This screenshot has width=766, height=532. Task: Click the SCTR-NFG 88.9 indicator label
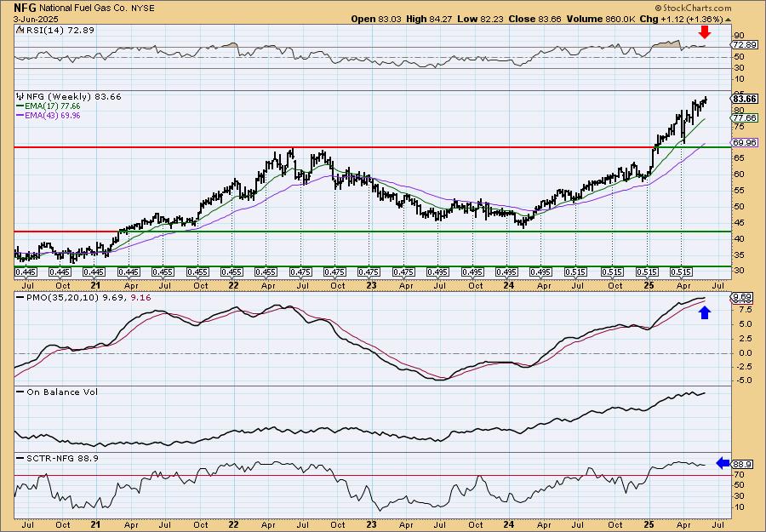(61, 458)
